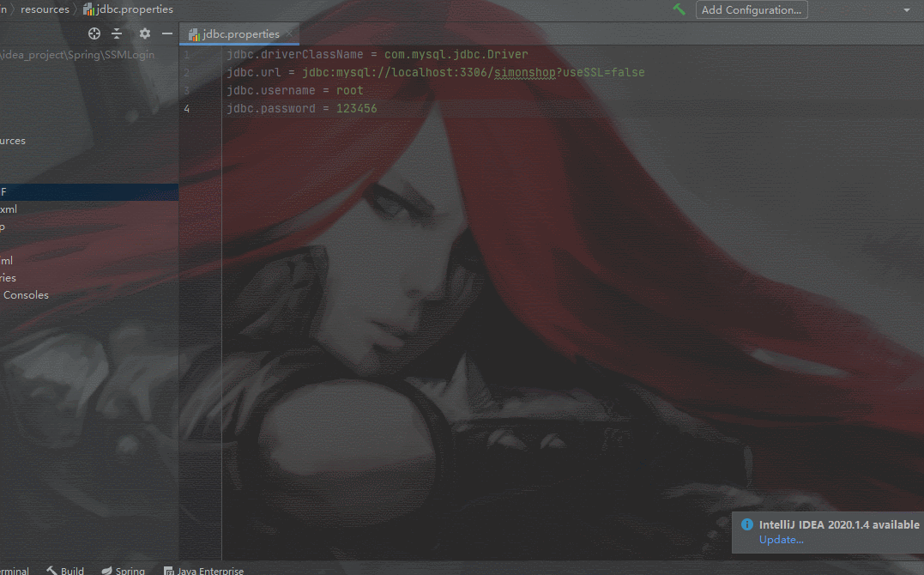Click the com.mysql.jdbc.Driver value
924x575 pixels.
click(x=456, y=54)
